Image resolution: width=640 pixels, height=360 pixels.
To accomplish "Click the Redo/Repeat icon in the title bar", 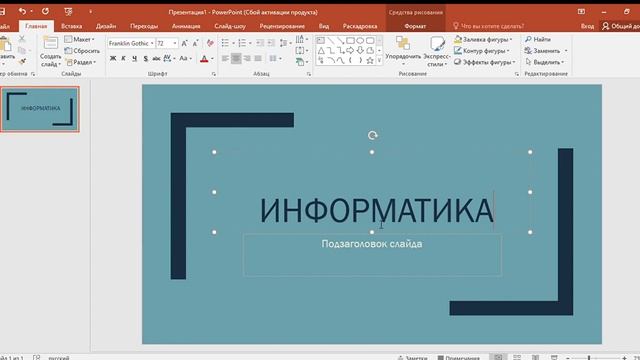I will click(x=45, y=11).
